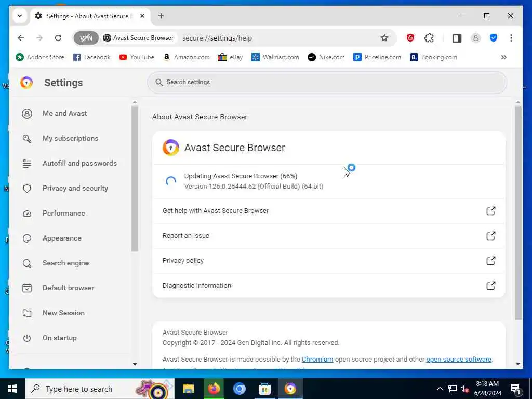Open the three-dot browser menu
Screen dimensions: 532x399
[511, 38]
